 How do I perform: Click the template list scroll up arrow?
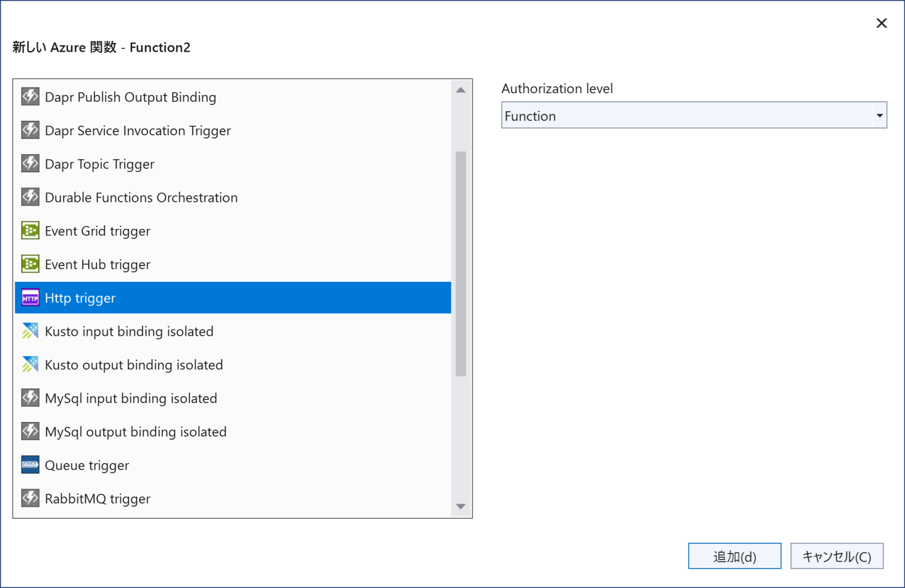click(461, 90)
